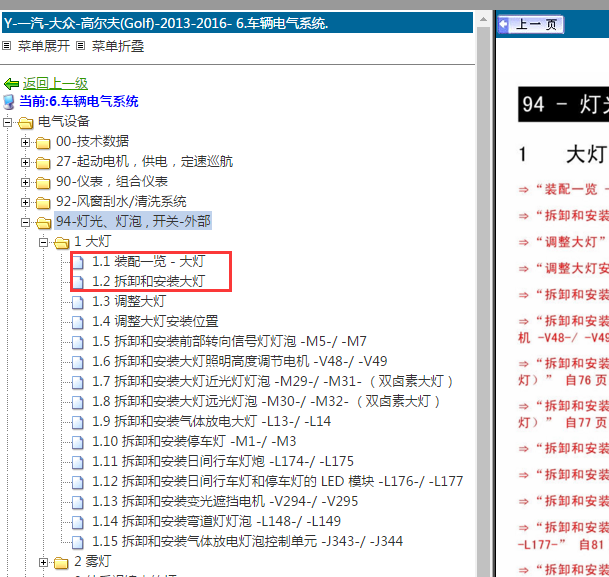Open 1.9 气体放电大灯 -L13-/ -L14
Image resolution: width=609 pixels, height=577 pixels.
pyautogui.click(x=211, y=421)
